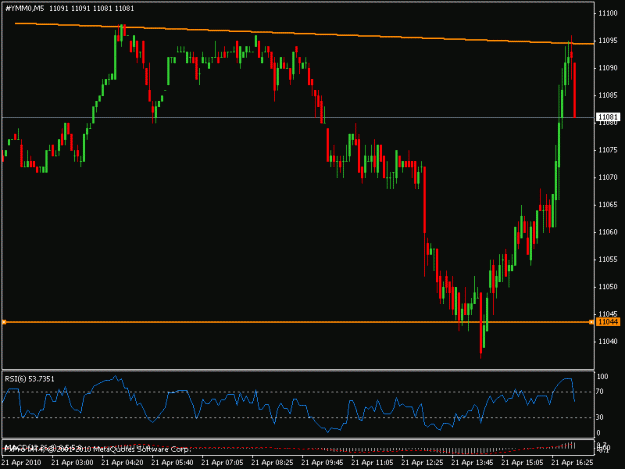The height and width of the screenshot is (469, 625).
Task: Click the RSI(6) 53.7351 indicator label
Action: click(29, 379)
